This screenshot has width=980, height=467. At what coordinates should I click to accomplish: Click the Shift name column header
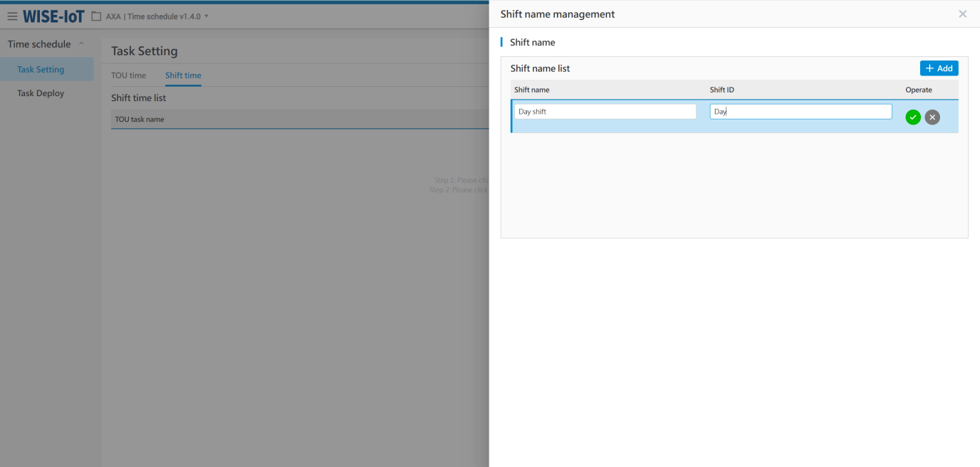[x=532, y=90]
